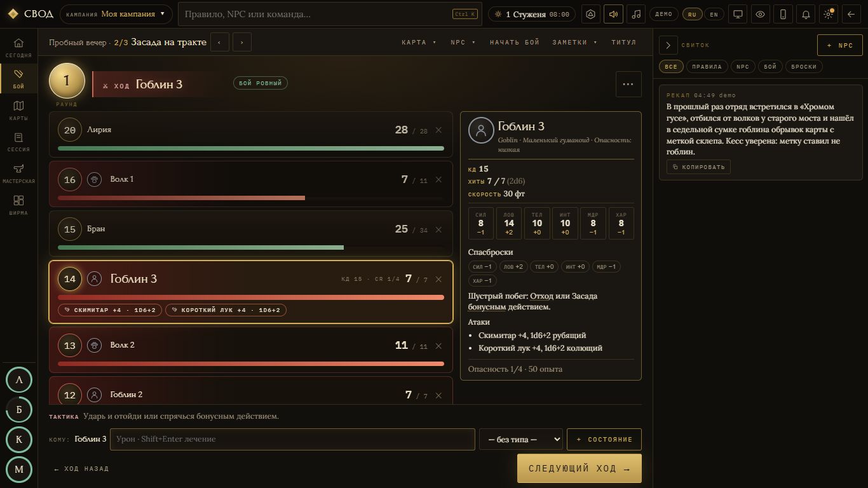Select the Правила filter tab
This screenshot has width=868, height=488.
point(707,66)
